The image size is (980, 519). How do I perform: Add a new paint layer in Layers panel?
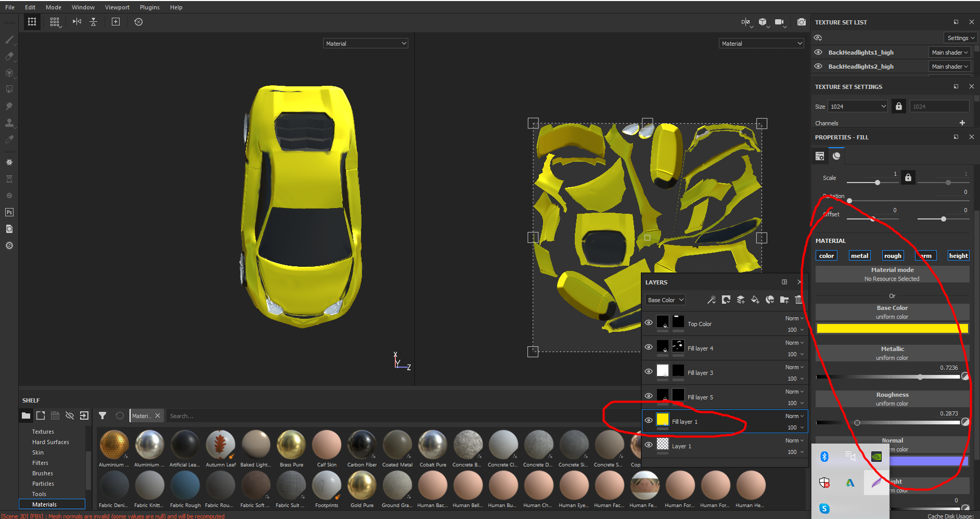click(x=741, y=300)
